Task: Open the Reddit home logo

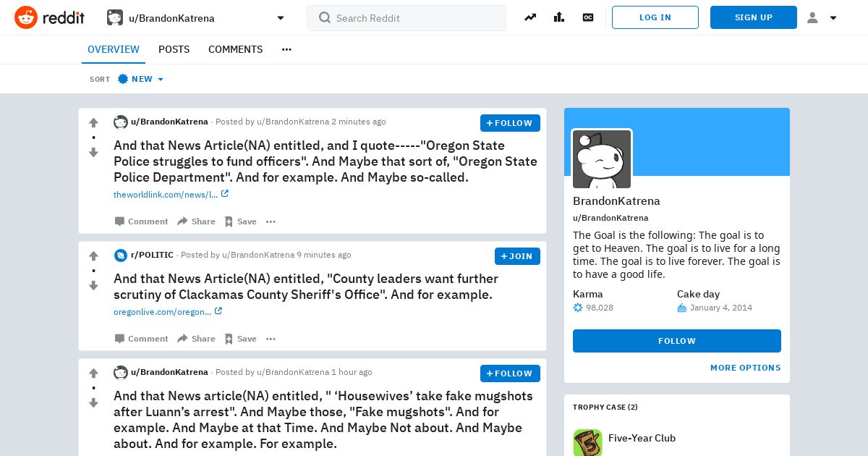Action: pyautogui.click(x=49, y=17)
